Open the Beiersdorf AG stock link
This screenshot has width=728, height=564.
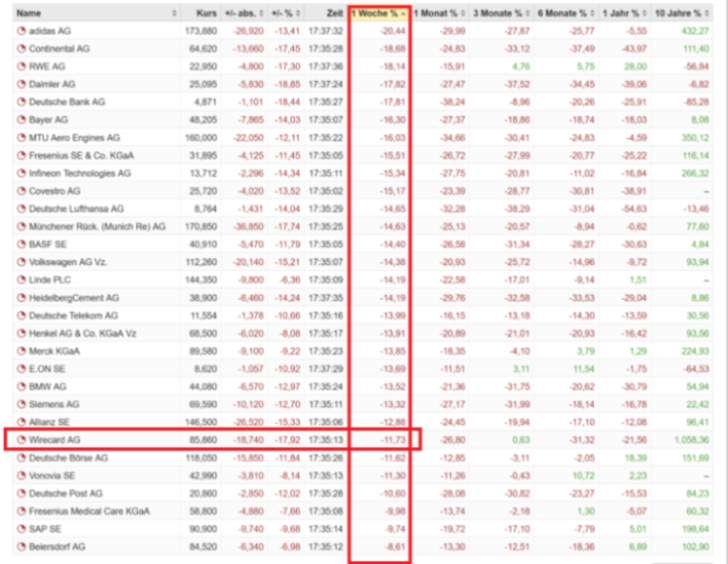(57, 547)
